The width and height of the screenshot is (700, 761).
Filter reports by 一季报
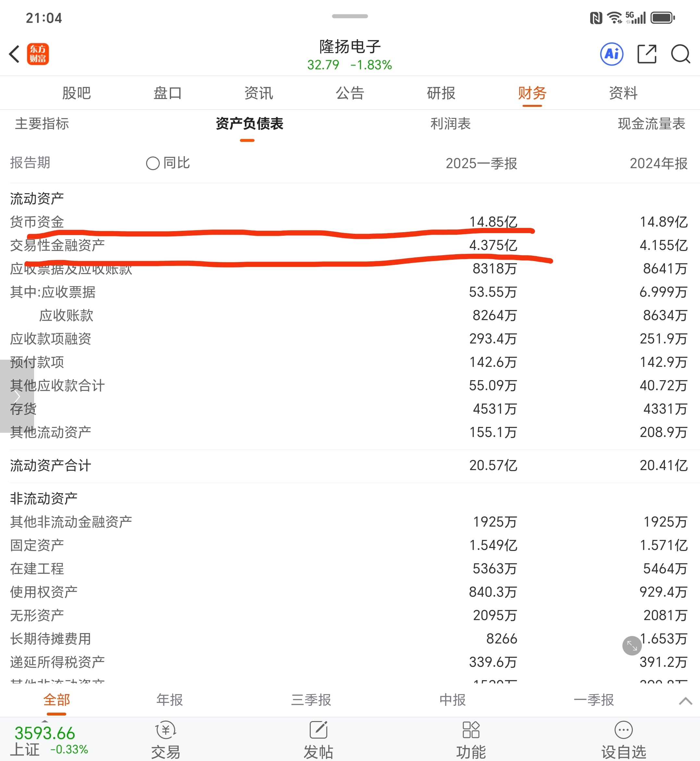coord(594,700)
